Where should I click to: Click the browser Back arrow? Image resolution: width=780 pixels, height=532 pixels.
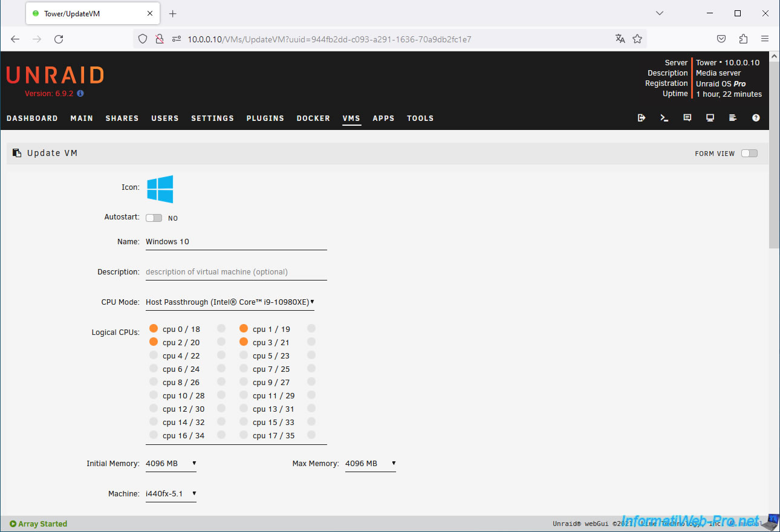[15, 39]
